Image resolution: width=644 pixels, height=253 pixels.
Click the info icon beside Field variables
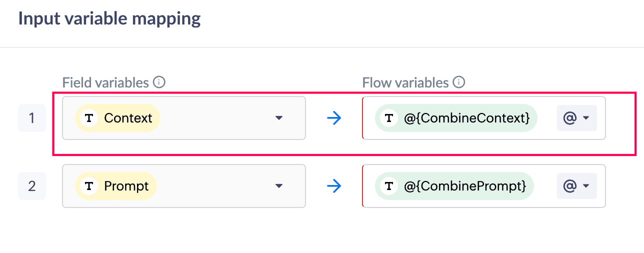pyautogui.click(x=159, y=82)
